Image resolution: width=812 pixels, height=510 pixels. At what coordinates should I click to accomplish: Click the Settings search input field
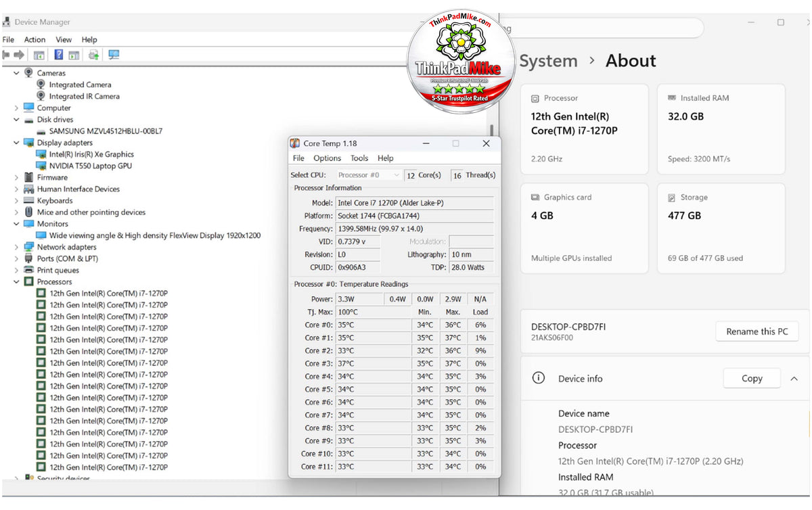click(602, 28)
